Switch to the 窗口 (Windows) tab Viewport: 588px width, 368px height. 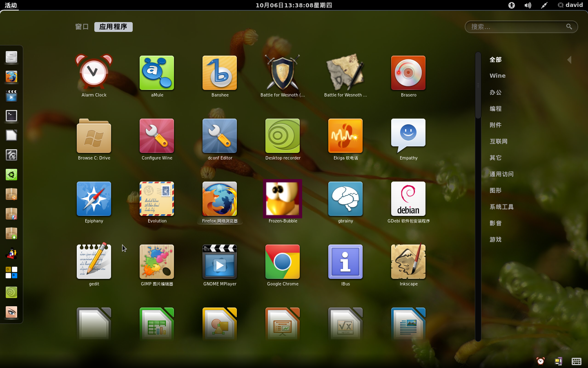(x=82, y=27)
